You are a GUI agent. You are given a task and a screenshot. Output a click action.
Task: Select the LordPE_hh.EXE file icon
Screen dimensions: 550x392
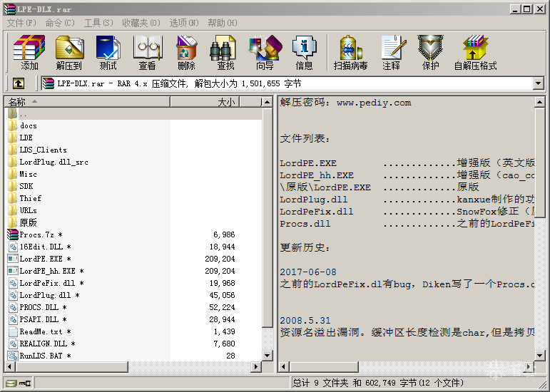pos(13,271)
